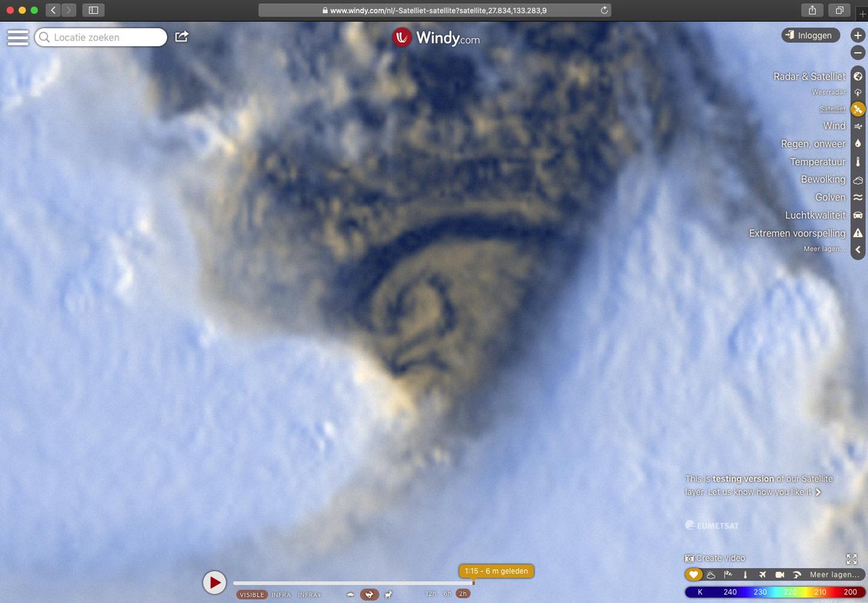Select the cloud icon for Bewolking
868x603 pixels.
click(858, 179)
